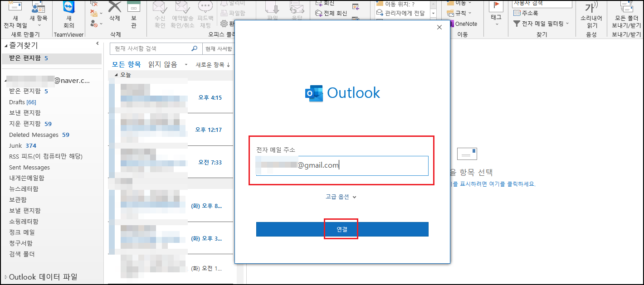Collapse the folder pane with the arrow
This screenshot has height=285, width=644.
[x=97, y=43]
